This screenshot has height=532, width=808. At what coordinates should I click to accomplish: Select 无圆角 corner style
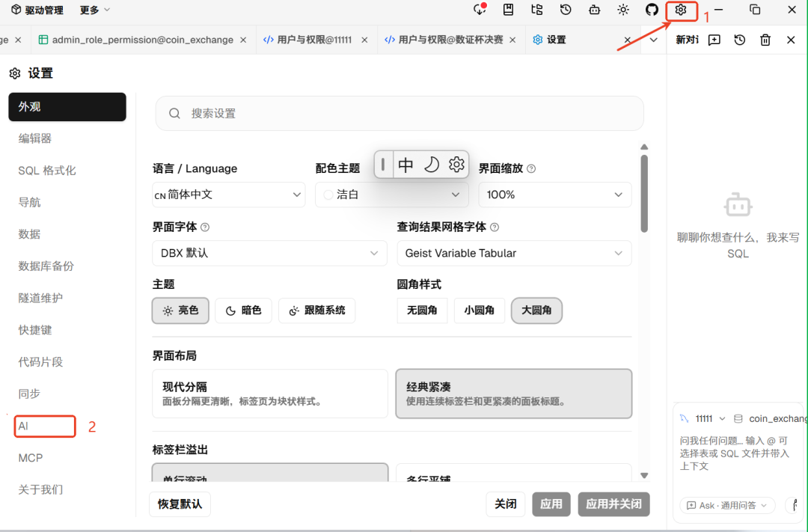pyautogui.click(x=422, y=311)
